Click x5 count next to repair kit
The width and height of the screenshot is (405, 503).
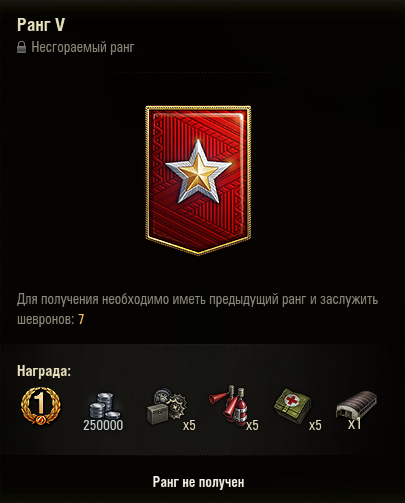pos(189,425)
